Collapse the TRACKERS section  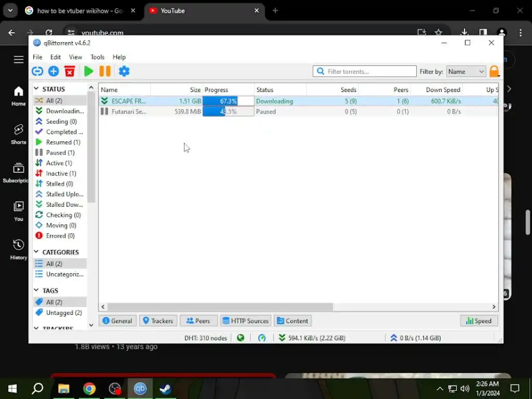tap(36, 328)
